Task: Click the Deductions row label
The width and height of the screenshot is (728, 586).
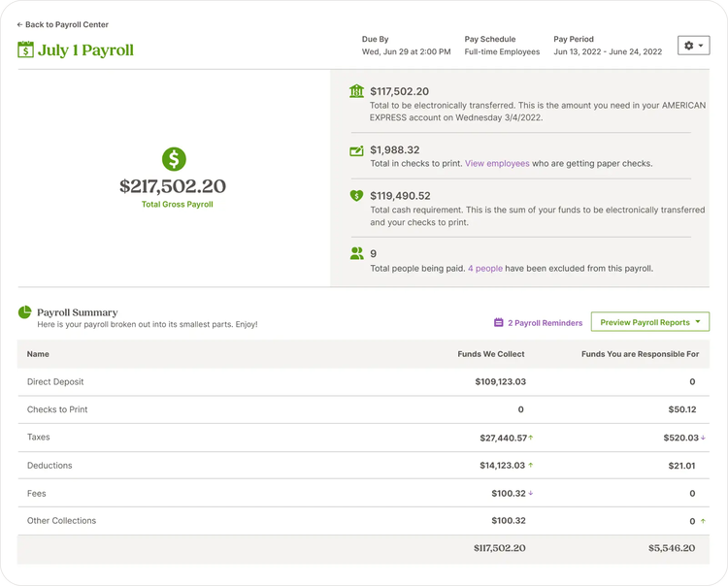Action: (50, 466)
